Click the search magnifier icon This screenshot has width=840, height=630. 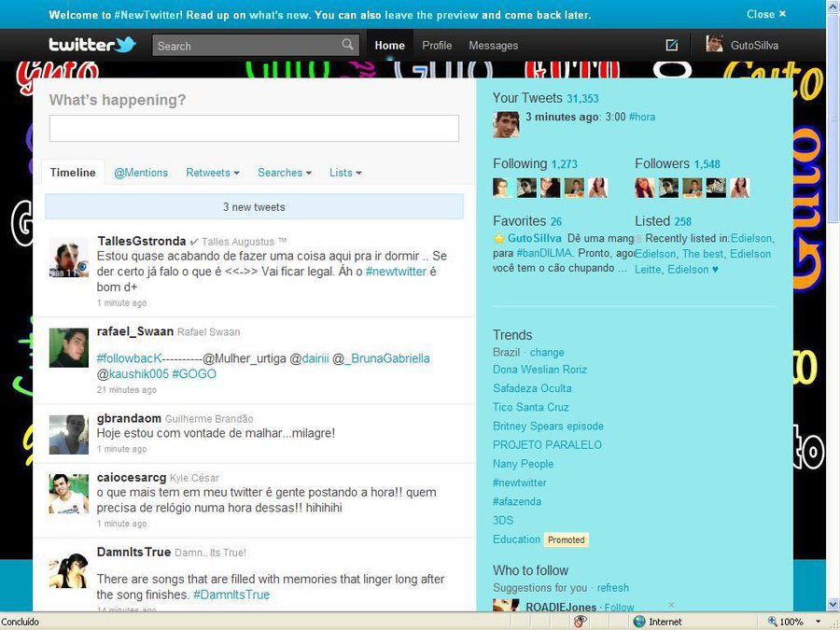point(347,45)
